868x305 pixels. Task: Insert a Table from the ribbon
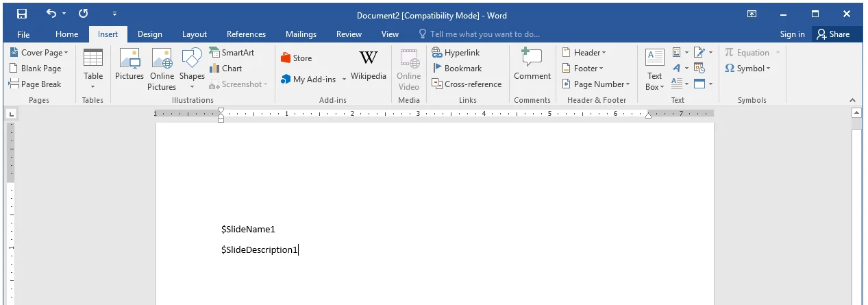(93, 68)
